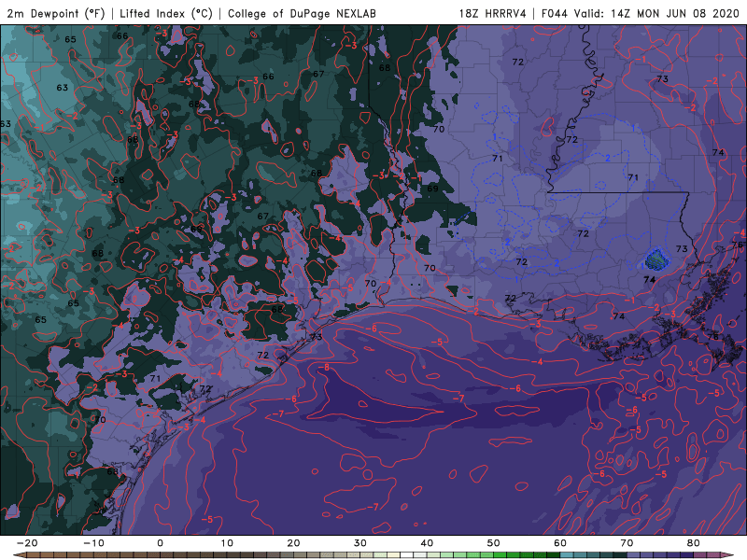Viewport: 747px width, 560px height.
Task: Click the color bar's right end arrow
Action: click(726, 555)
